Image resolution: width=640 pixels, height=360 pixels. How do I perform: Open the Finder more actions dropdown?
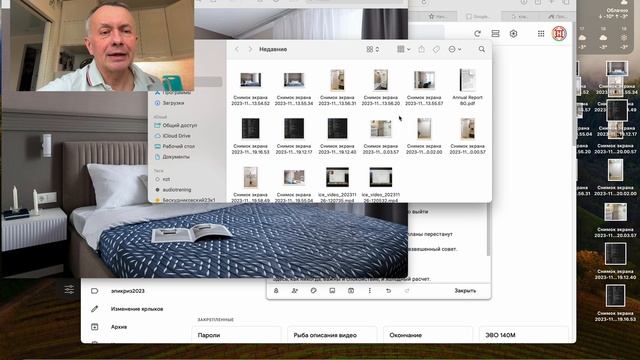pos(454,49)
